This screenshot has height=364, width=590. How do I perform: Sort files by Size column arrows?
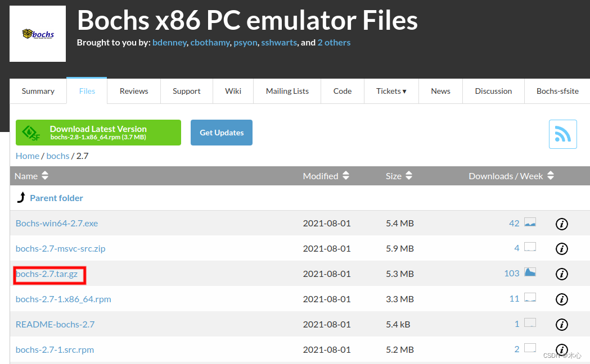tap(409, 175)
